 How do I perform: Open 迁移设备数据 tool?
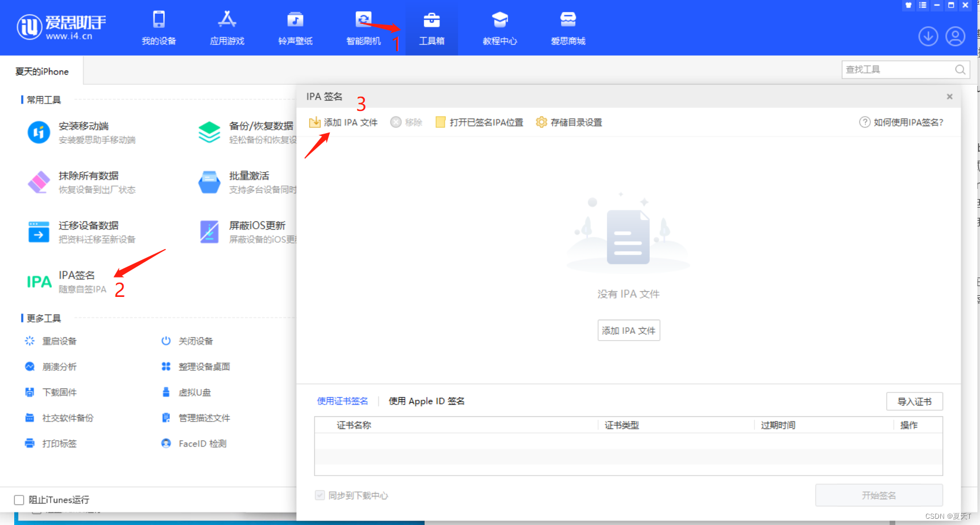pyautogui.click(x=81, y=232)
